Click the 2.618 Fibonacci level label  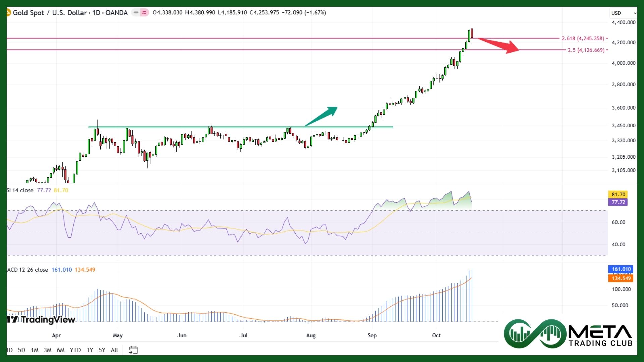583,38
